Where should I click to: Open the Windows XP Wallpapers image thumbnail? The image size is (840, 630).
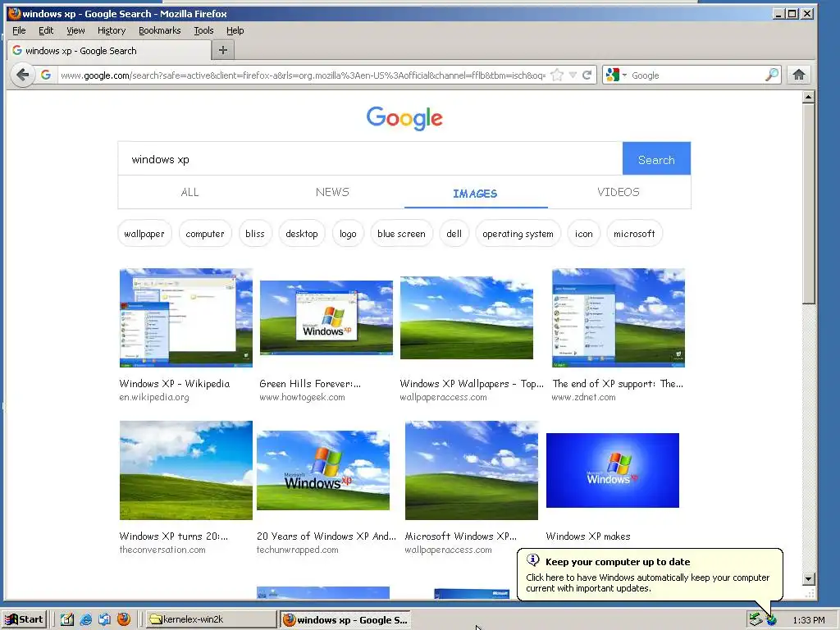pos(467,317)
